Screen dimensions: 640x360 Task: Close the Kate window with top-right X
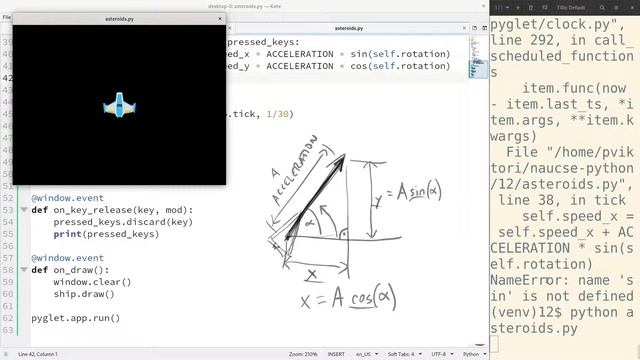pos(484,6)
